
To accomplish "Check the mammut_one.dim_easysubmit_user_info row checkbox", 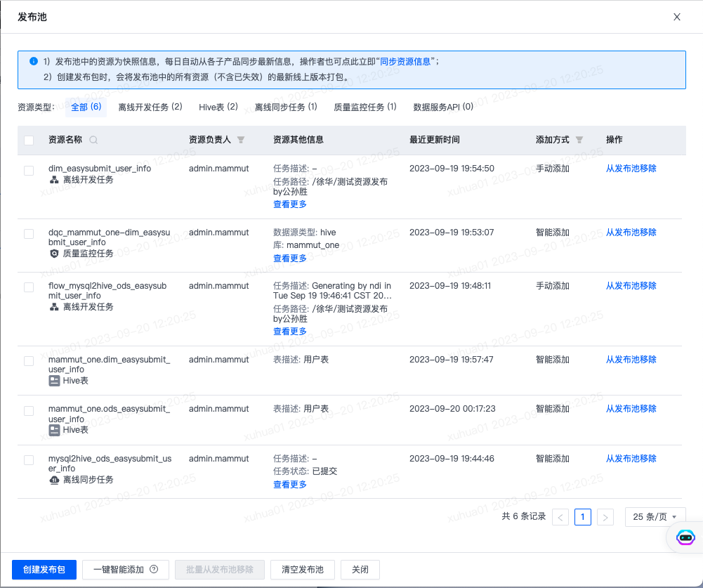I will coord(29,361).
